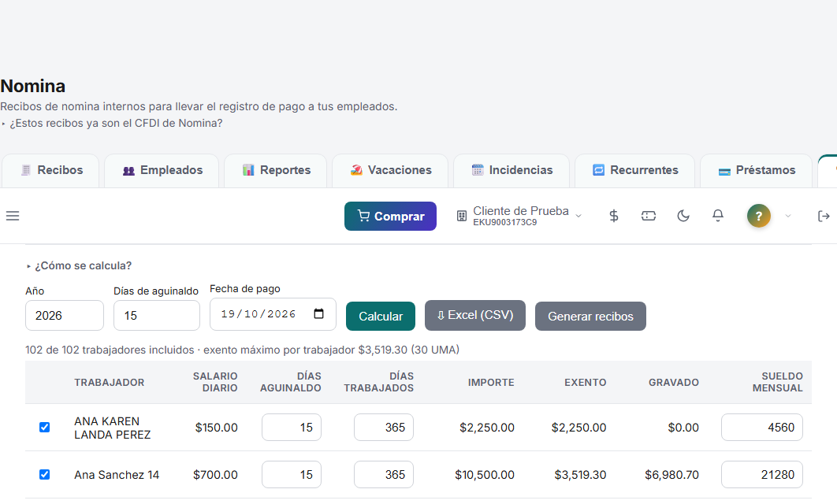
Task: Focus the Año input field
Action: [x=65, y=315]
